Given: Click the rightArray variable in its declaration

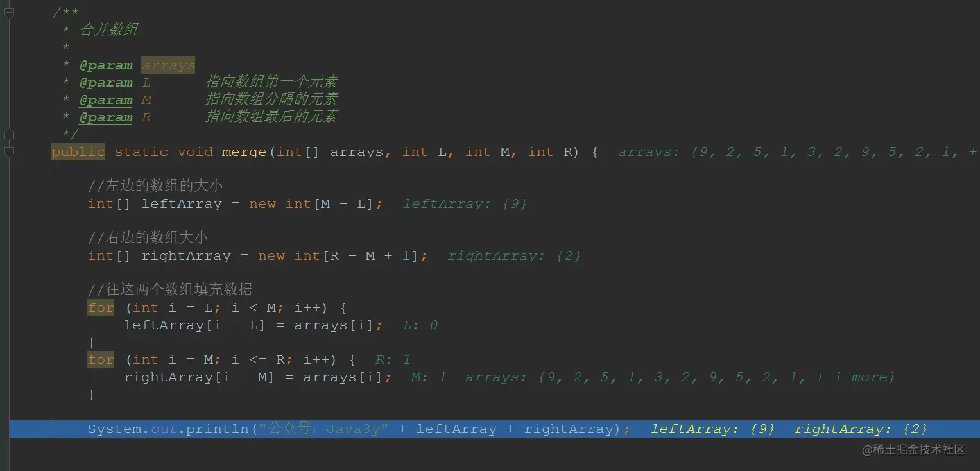Looking at the screenshot, I should tap(186, 256).
